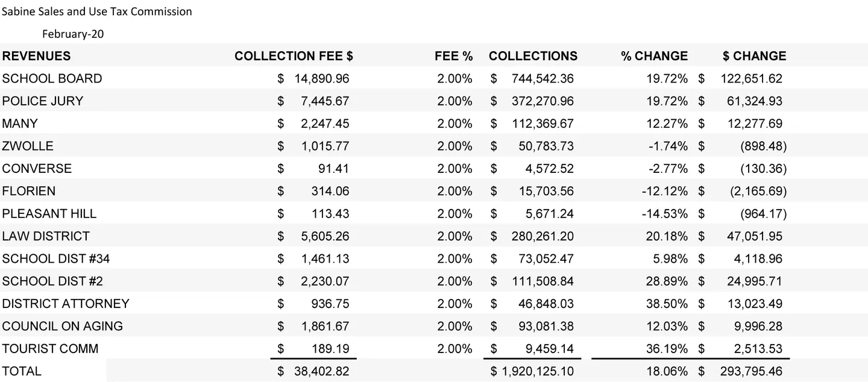
Task: Click FLORIEN collections value 15,703.56
Action: [546, 191]
